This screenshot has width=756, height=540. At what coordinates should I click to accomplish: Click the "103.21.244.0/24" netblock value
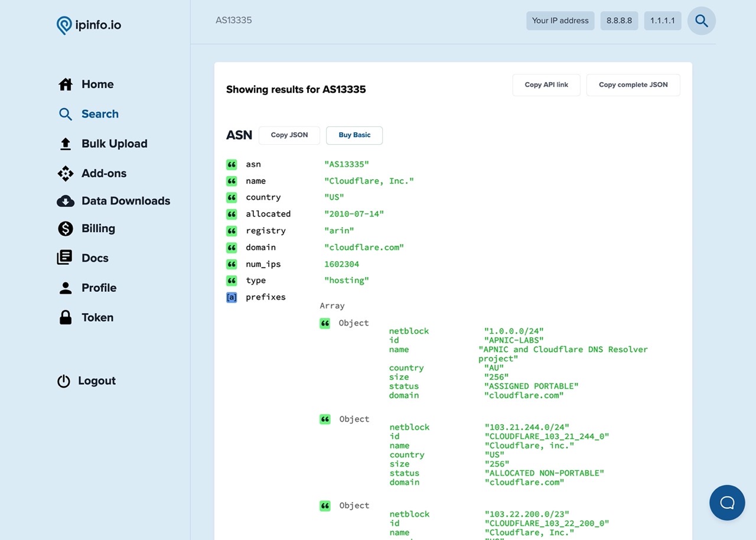(x=527, y=427)
